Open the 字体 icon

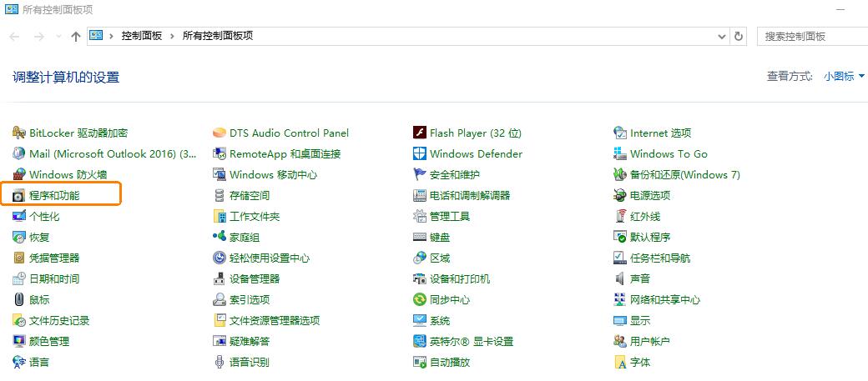point(620,362)
